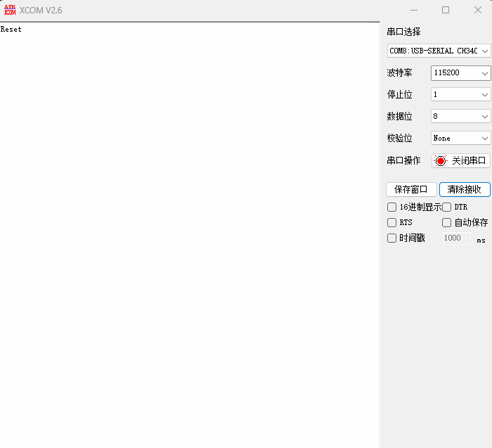Toggle the RTS checkbox
The width and height of the screenshot is (492, 448).
391,222
